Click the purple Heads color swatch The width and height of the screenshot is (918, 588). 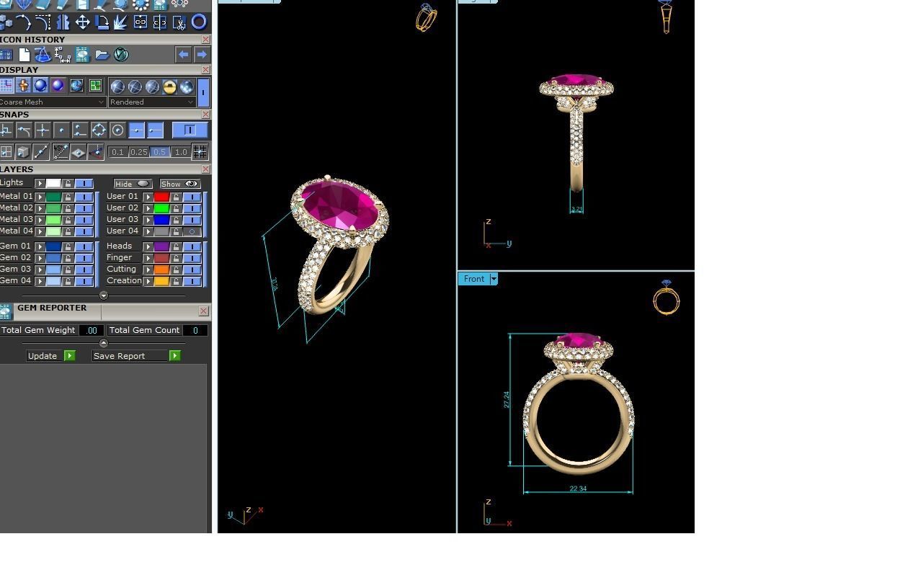(161, 246)
